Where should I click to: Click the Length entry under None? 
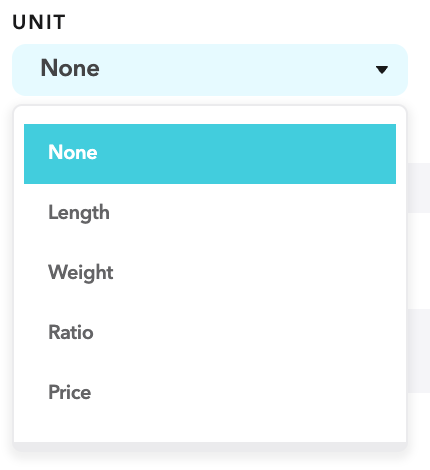210,213
